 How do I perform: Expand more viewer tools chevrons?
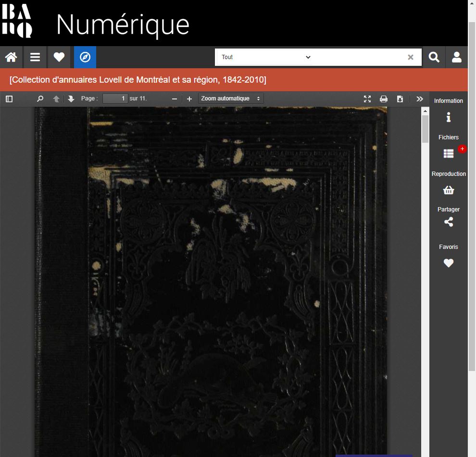[420, 99]
